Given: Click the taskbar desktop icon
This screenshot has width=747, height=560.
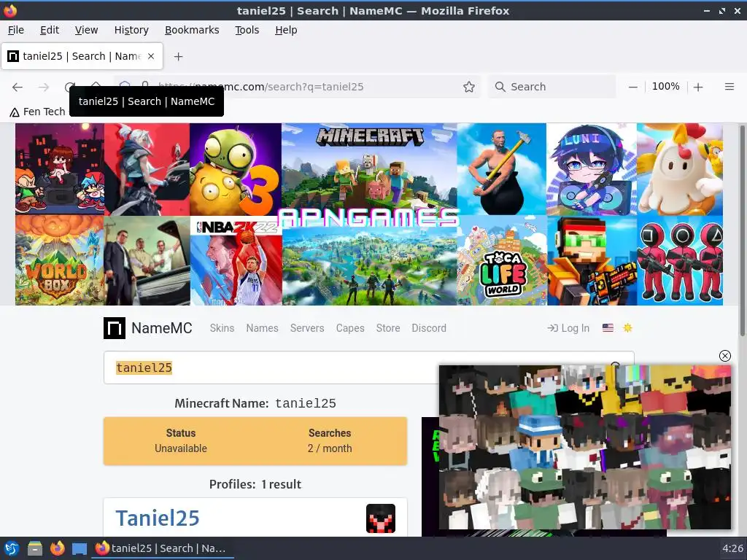Looking at the screenshot, I should [x=79, y=548].
